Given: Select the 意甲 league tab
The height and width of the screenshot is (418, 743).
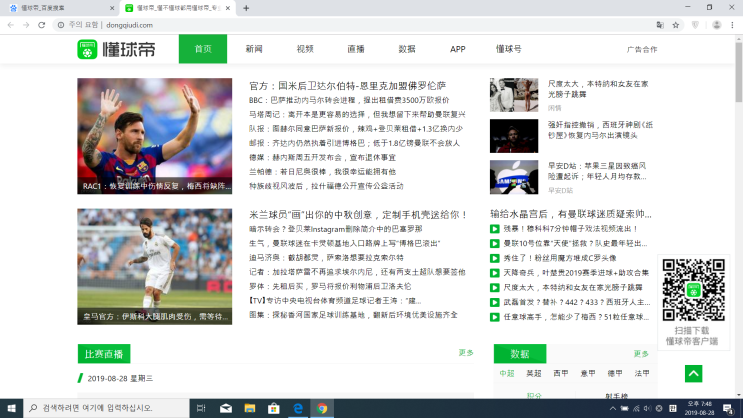Looking at the screenshot, I should [588, 373].
